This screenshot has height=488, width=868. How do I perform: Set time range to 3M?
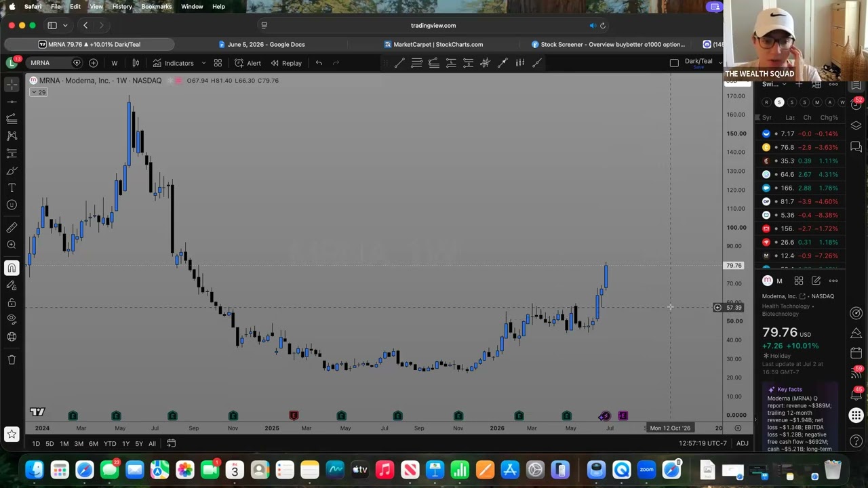click(x=79, y=444)
